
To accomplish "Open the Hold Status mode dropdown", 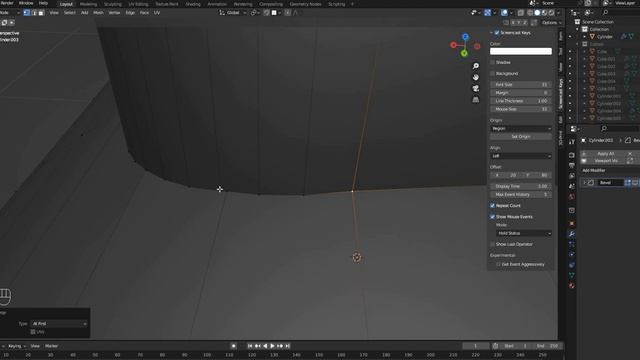I will pos(524,233).
